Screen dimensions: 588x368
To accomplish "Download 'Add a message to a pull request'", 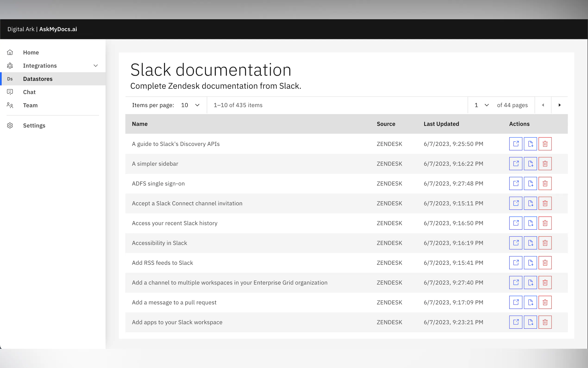I will pos(530,302).
